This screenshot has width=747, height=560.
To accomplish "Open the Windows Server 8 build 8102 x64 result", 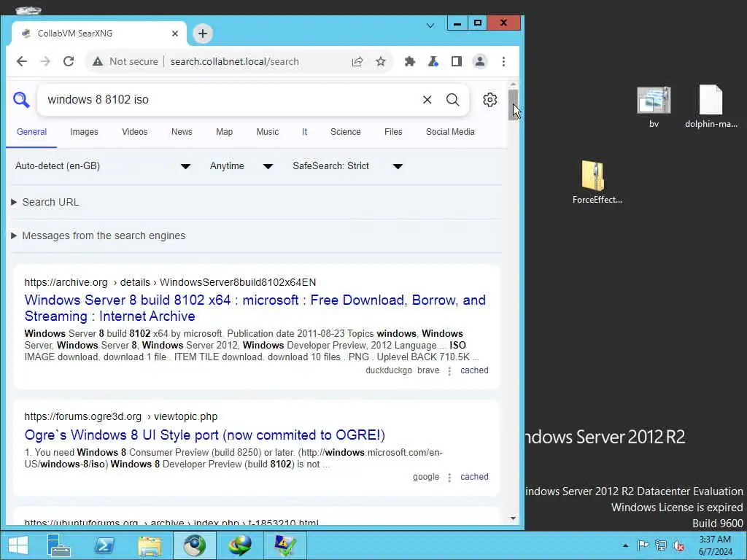I will pyautogui.click(x=255, y=308).
